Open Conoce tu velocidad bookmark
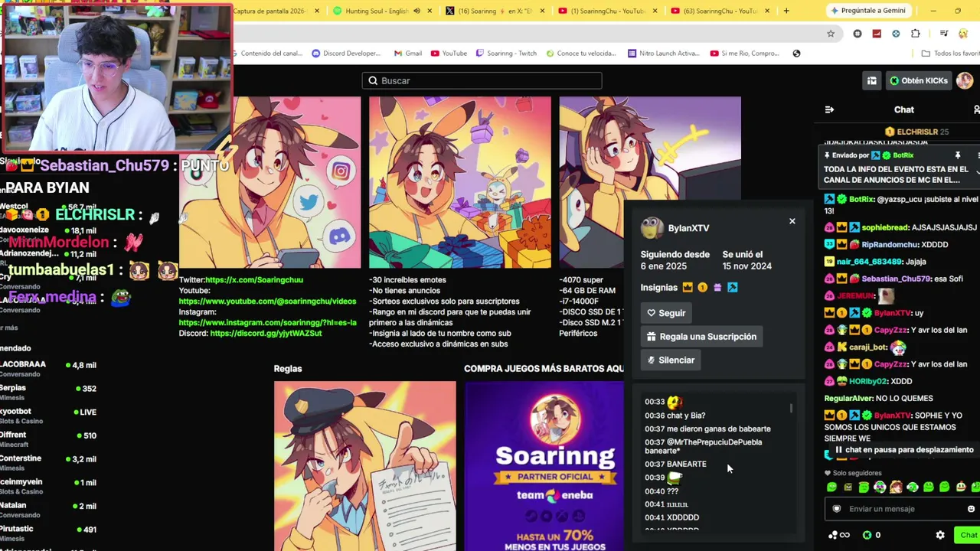The image size is (980, 551). click(581, 54)
